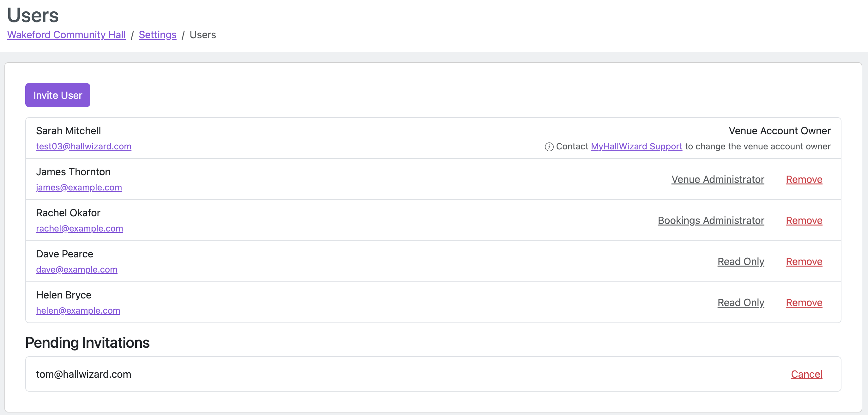Open rachel@example.com email link
This screenshot has height=415, width=868.
(80, 228)
